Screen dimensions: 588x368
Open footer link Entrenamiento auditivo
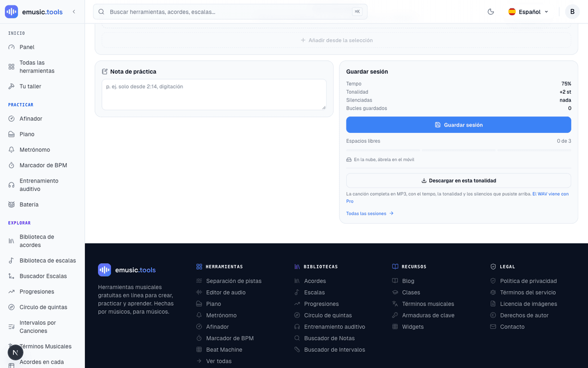[x=335, y=327]
